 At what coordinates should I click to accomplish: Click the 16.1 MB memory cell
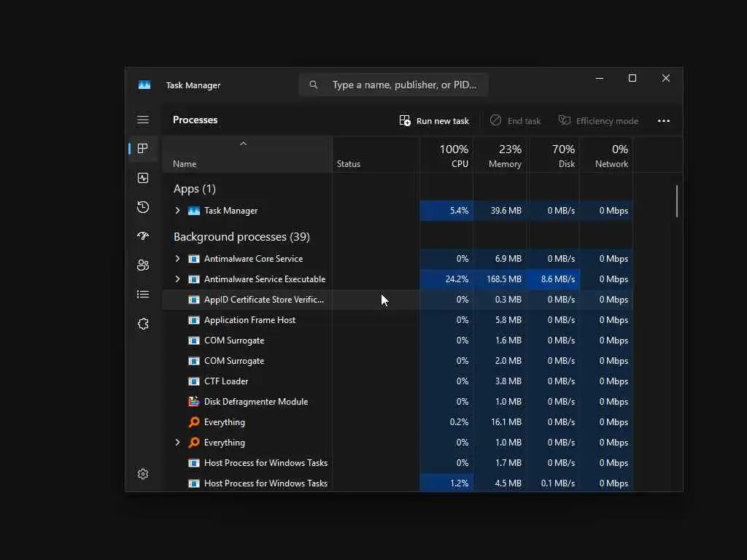(x=500, y=422)
